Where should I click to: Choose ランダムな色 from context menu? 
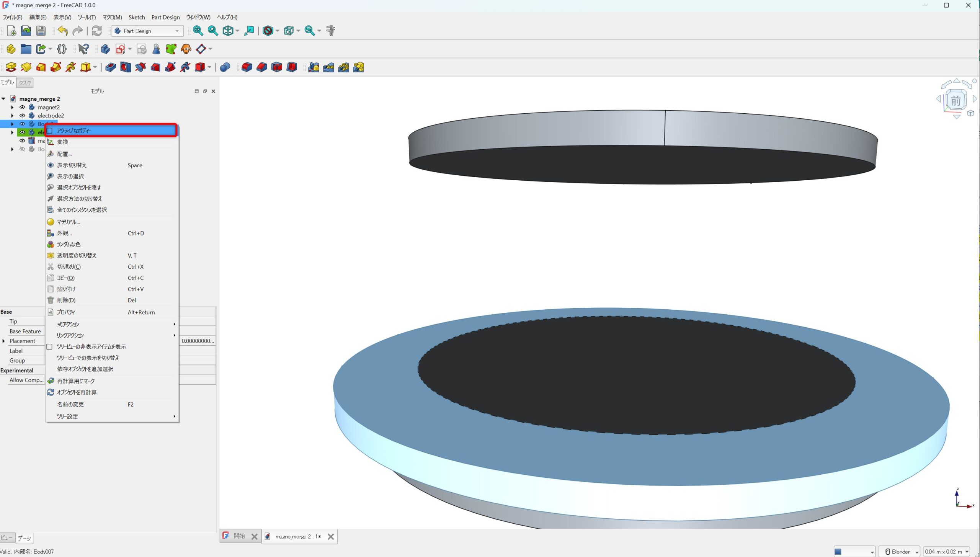112,244
